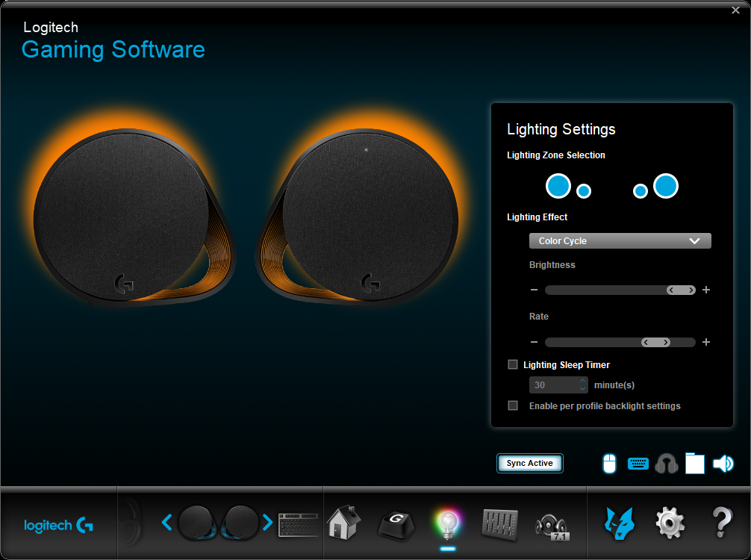Click the Rate slider handle

tap(655, 342)
